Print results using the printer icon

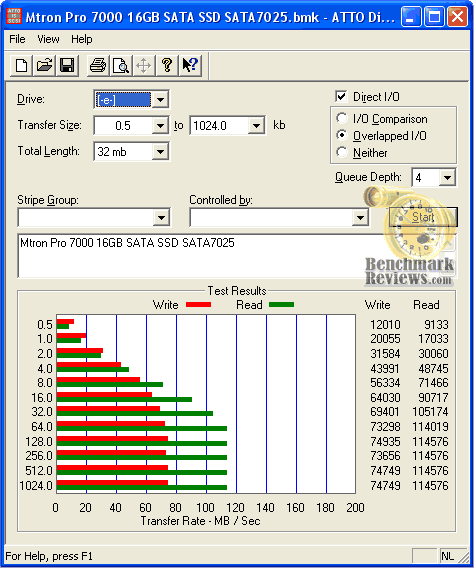[x=98, y=66]
